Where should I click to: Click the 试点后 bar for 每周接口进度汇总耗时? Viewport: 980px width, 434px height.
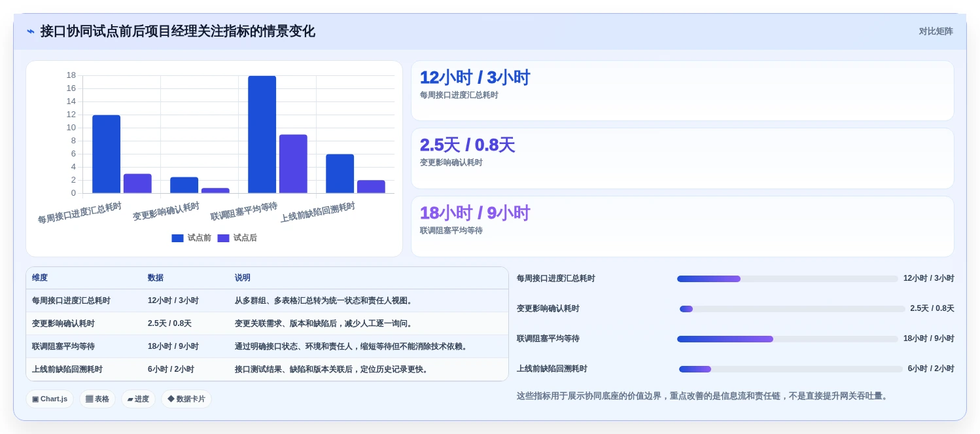(137, 183)
